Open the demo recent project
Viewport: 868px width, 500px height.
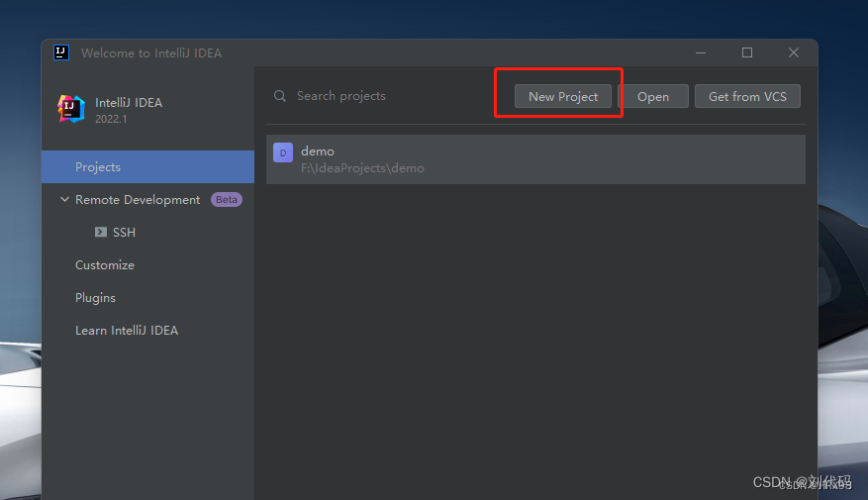pos(535,159)
